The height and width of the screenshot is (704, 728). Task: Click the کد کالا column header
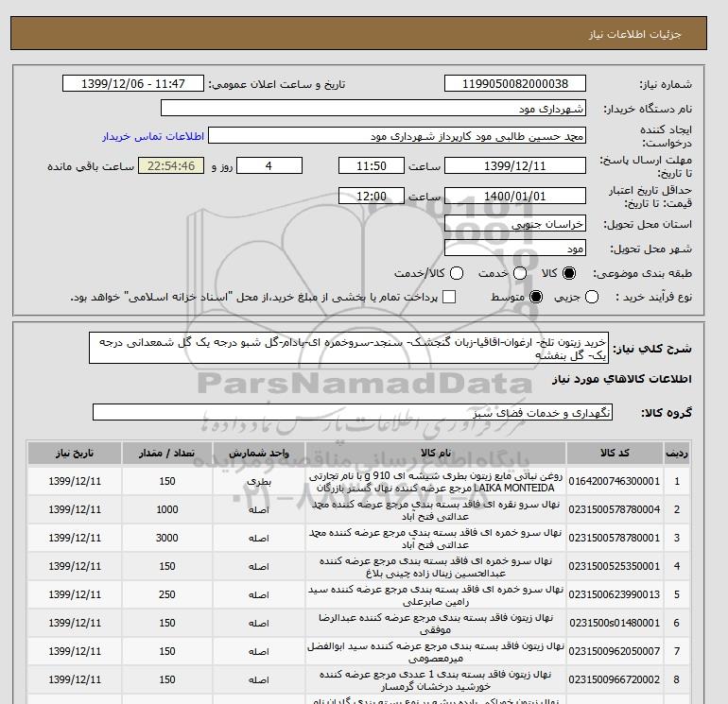[615, 453]
